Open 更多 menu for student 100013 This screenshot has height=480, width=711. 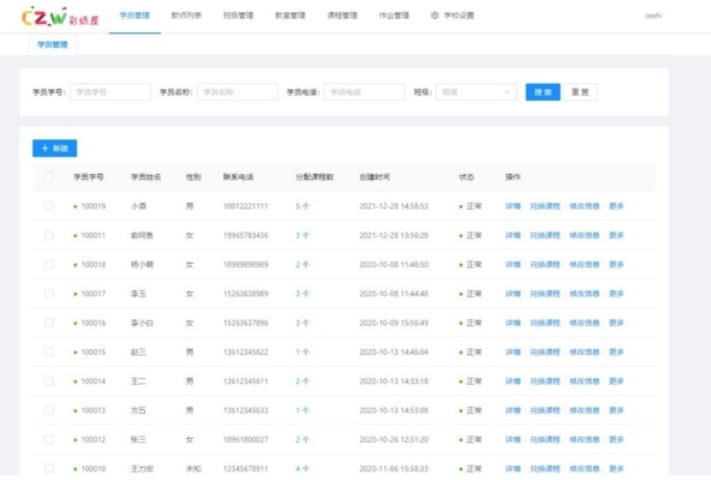coord(616,410)
